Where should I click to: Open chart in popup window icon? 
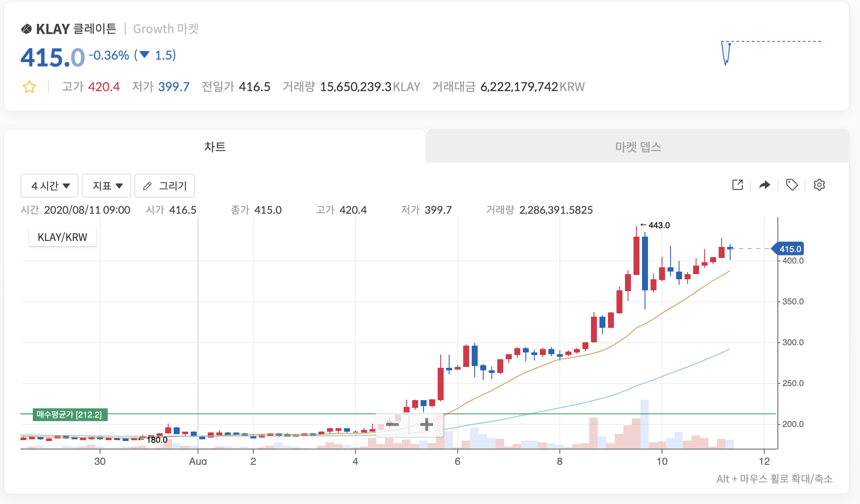(x=737, y=185)
